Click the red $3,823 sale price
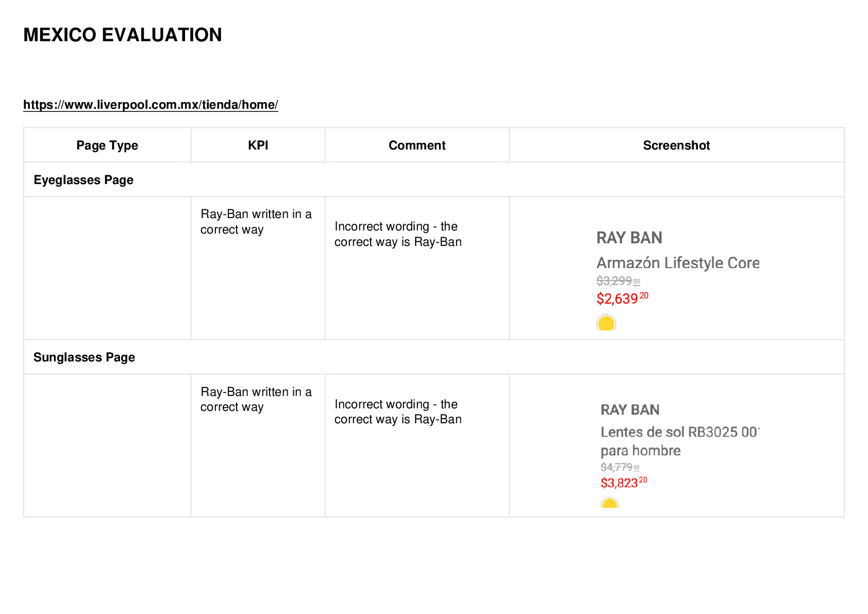 (x=624, y=483)
